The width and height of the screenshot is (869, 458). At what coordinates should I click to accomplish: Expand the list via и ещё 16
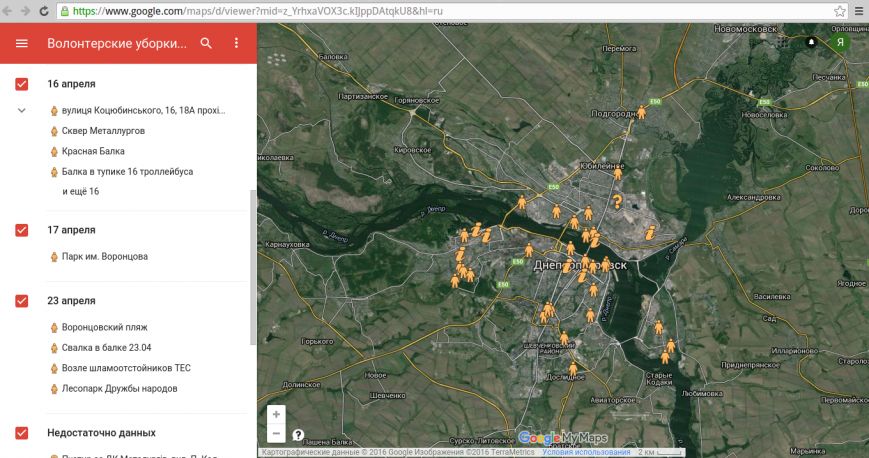[x=80, y=191]
